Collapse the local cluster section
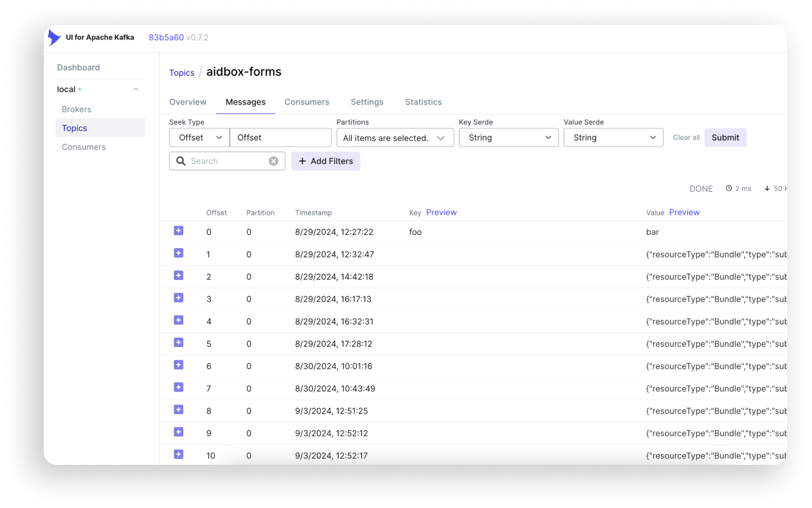This screenshot has width=812, height=508. click(136, 90)
